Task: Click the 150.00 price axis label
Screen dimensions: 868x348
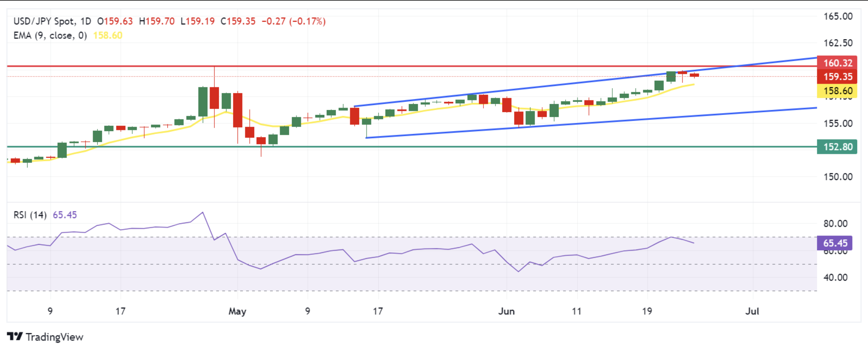Action: (x=838, y=177)
